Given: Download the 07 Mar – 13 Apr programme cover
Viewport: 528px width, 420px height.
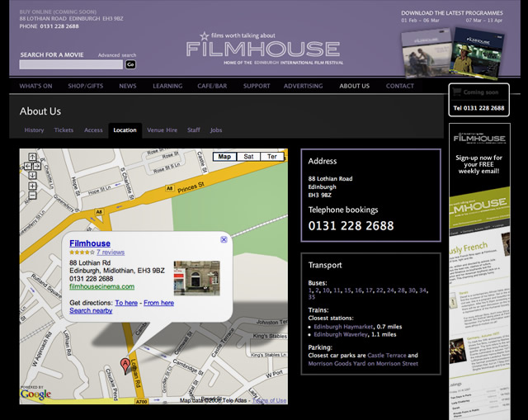Looking at the screenshot, I should pos(478,53).
